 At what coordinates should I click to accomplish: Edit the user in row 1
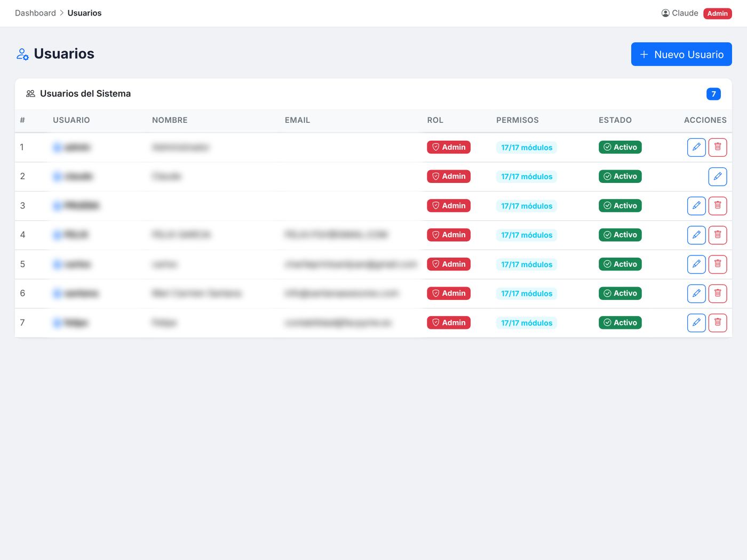[x=696, y=147]
